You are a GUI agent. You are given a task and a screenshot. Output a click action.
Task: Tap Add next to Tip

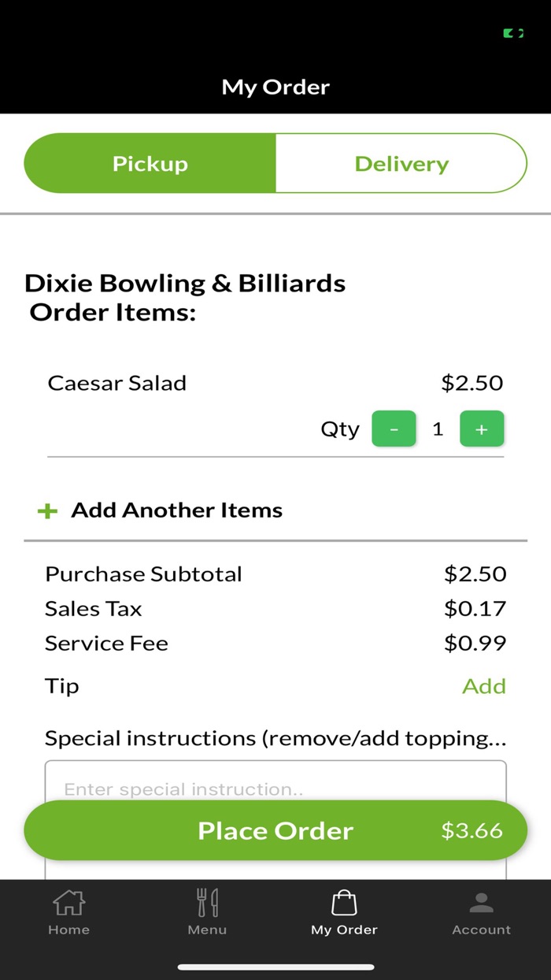point(484,686)
